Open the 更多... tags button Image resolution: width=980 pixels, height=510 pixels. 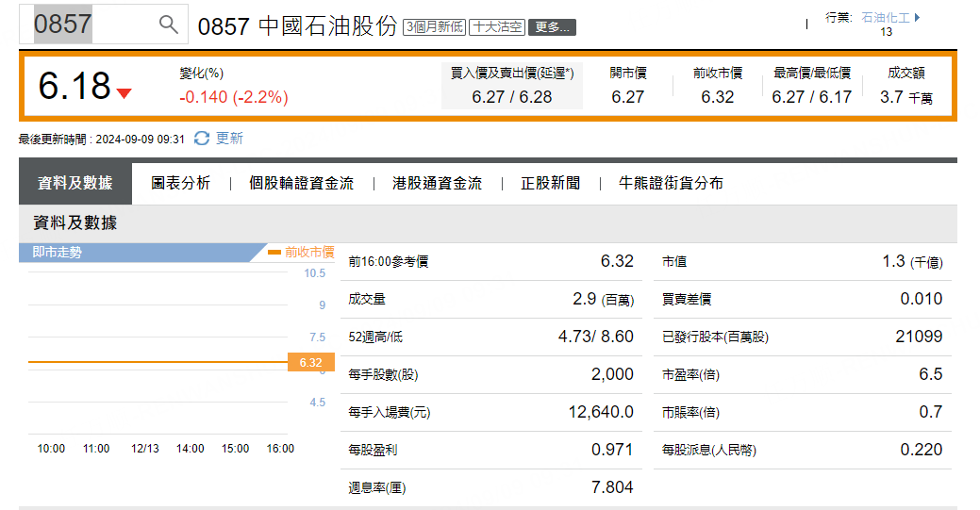pos(552,27)
